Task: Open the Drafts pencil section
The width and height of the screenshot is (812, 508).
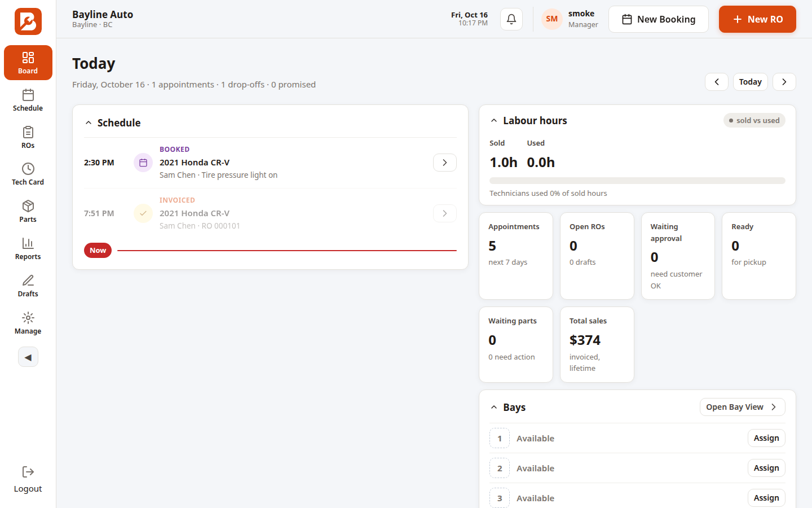Action: pos(28,286)
